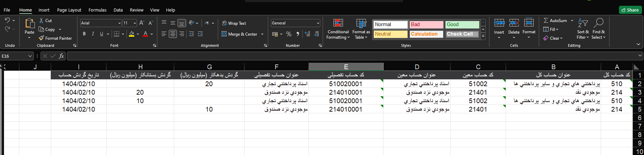Click the Share button
Screen dimensions: 644x155
630,10
